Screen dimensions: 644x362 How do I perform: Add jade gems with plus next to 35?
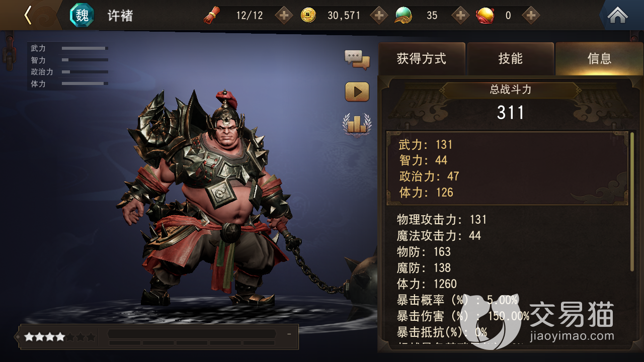460,16
